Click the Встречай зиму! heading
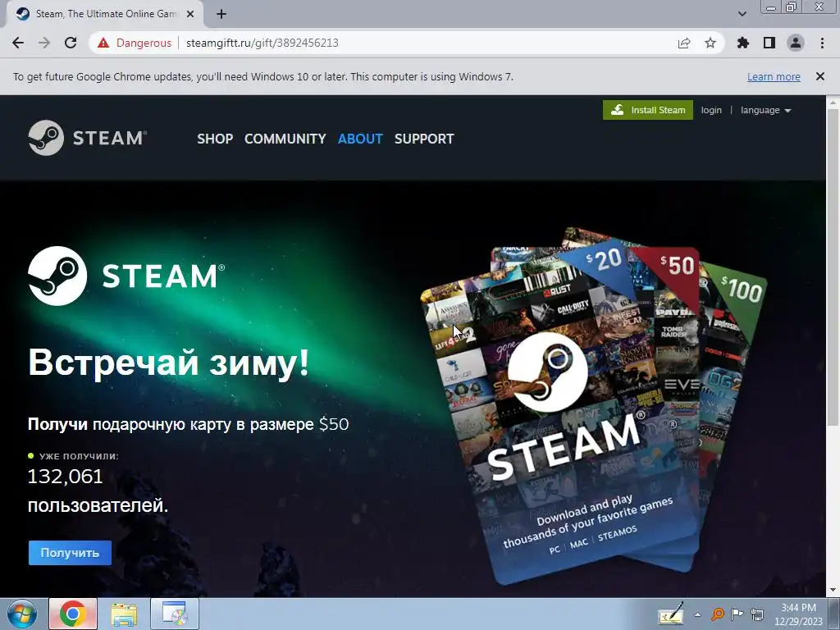Image resolution: width=840 pixels, height=630 pixels. (x=169, y=362)
